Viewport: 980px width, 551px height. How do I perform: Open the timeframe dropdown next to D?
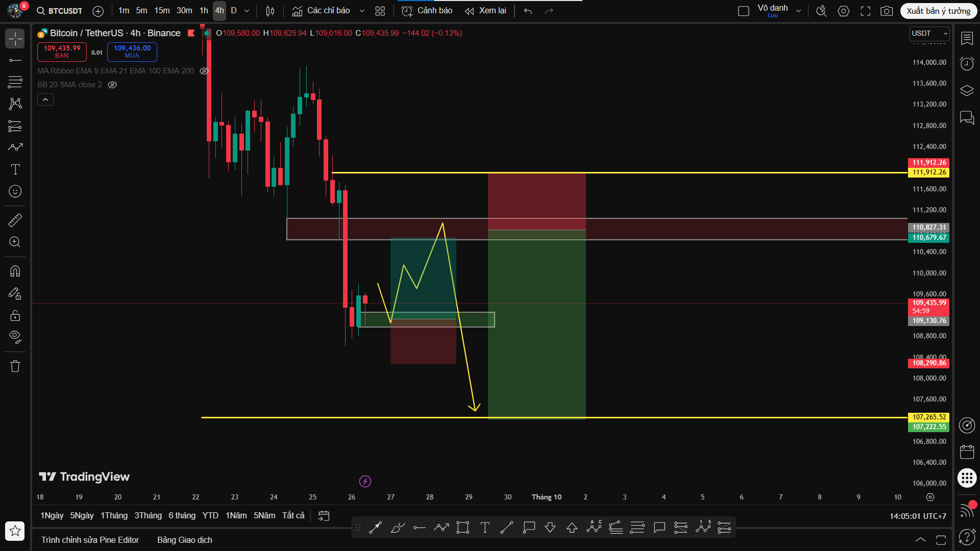click(246, 10)
